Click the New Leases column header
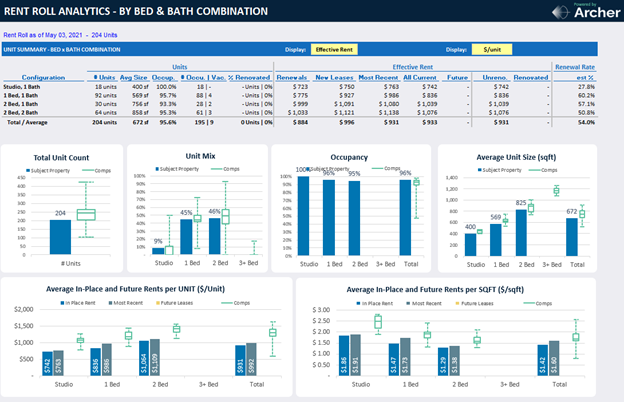The image size is (624, 402). [x=335, y=76]
